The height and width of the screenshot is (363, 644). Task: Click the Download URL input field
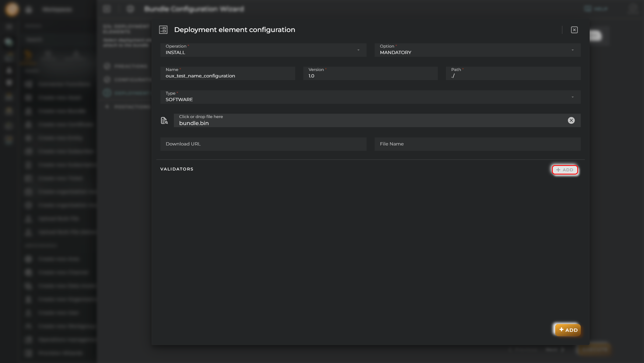[x=263, y=144]
